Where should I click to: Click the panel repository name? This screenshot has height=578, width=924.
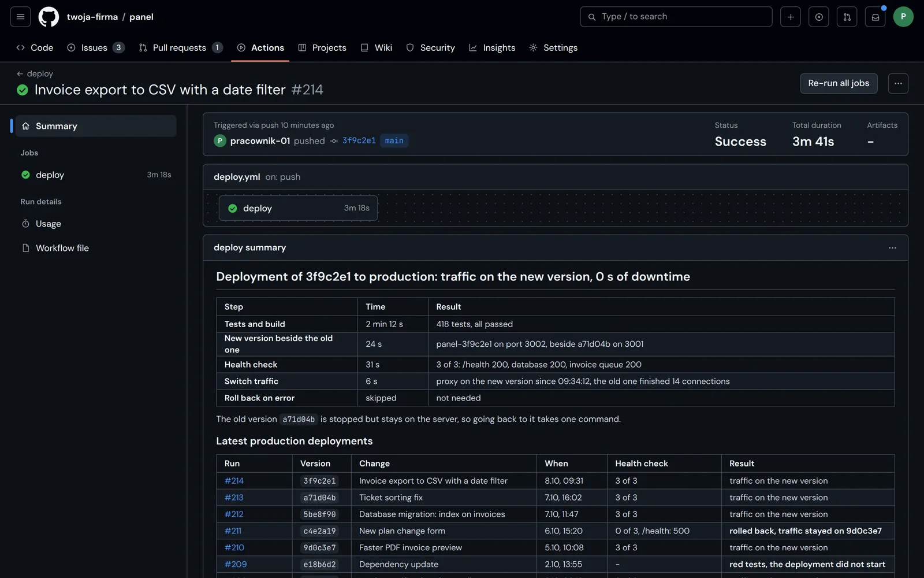pos(141,17)
